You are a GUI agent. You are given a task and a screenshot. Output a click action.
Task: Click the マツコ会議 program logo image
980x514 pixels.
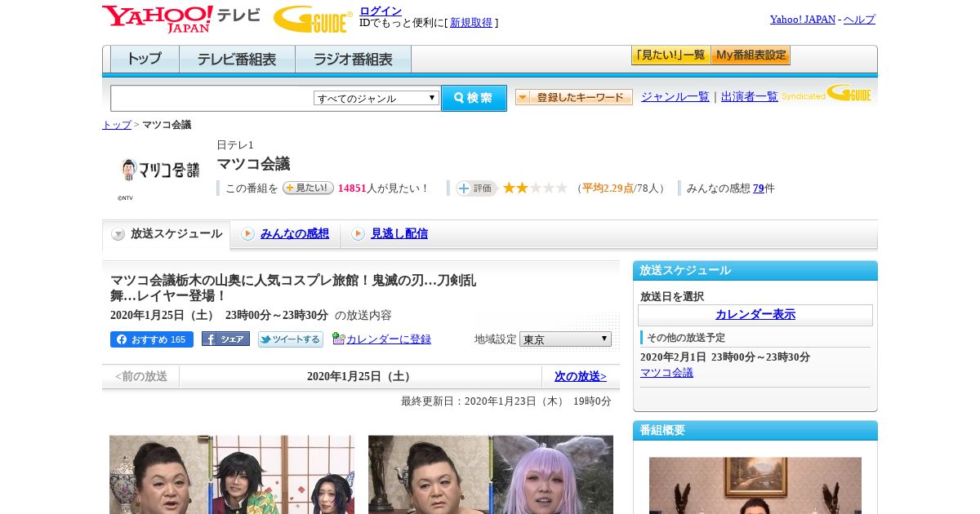click(160, 170)
